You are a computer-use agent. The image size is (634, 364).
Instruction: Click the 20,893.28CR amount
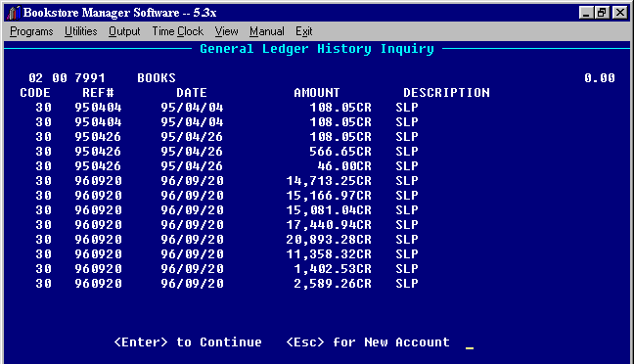click(329, 240)
